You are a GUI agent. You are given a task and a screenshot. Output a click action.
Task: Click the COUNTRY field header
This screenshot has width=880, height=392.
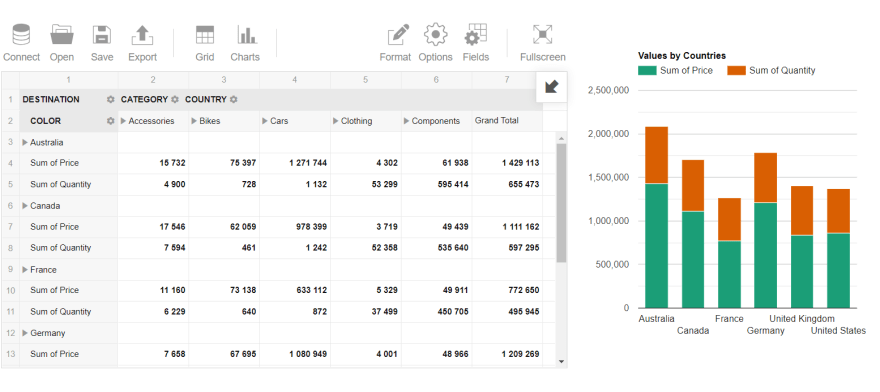205,99
